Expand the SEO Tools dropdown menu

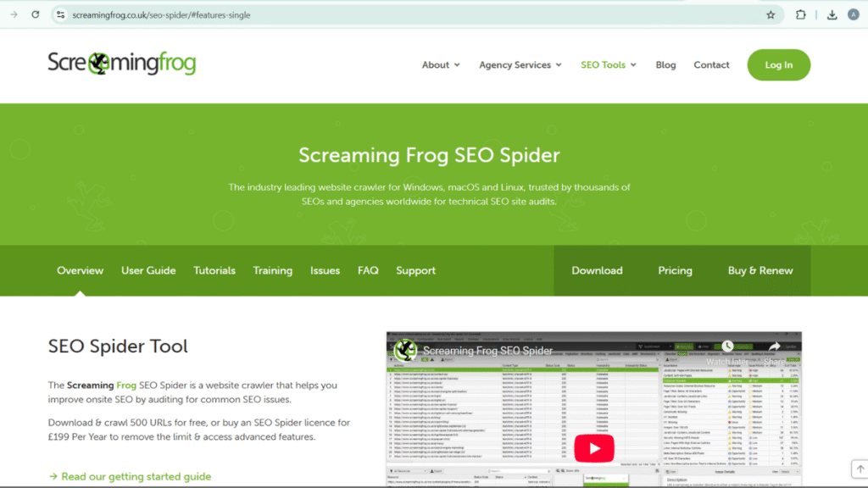(608, 64)
